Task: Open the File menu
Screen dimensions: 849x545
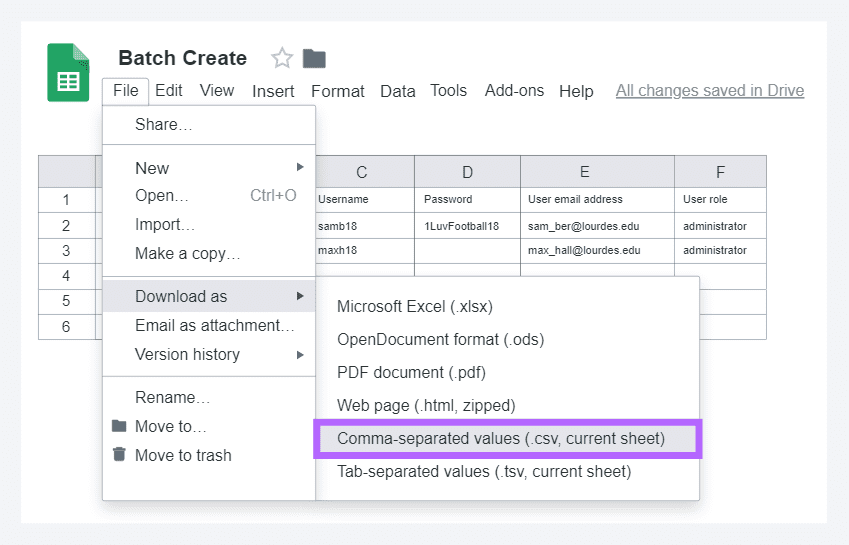Action: click(x=126, y=90)
